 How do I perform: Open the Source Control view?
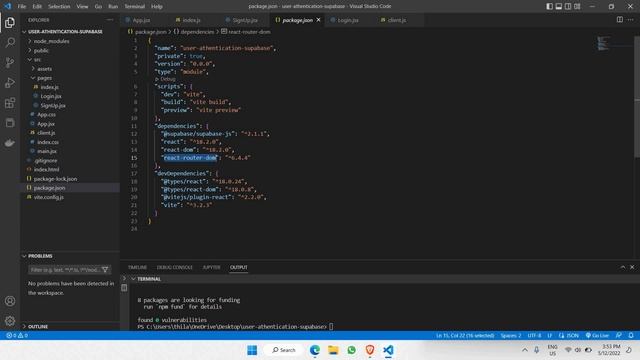[10, 62]
